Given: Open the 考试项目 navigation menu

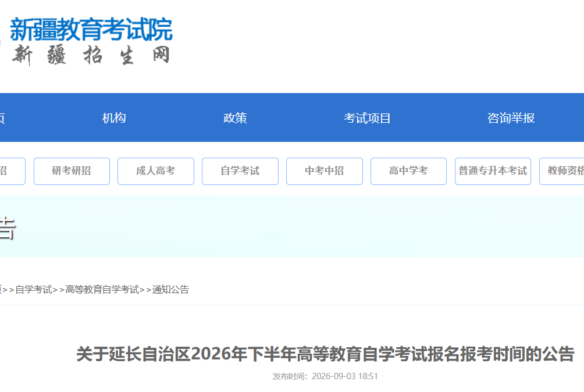Looking at the screenshot, I should click(x=367, y=118).
